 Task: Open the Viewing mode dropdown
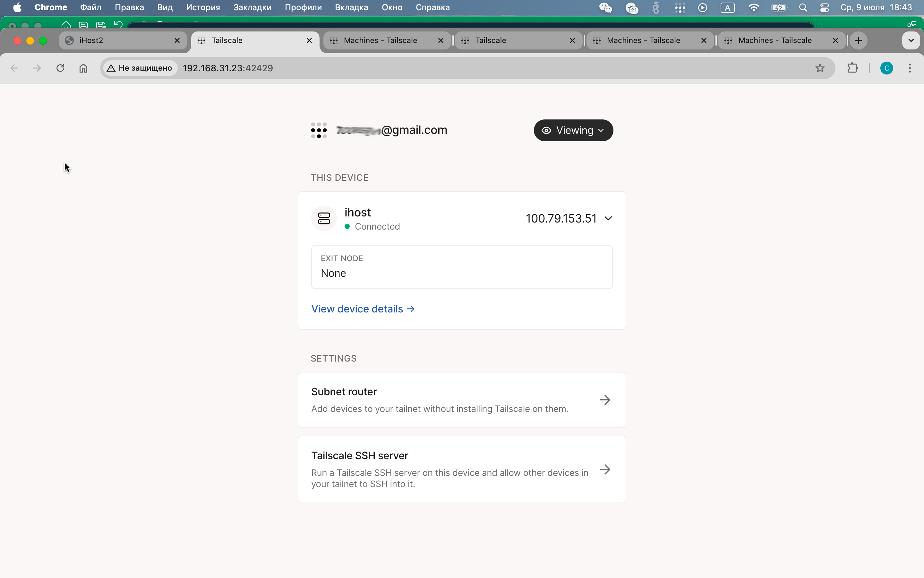point(573,130)
